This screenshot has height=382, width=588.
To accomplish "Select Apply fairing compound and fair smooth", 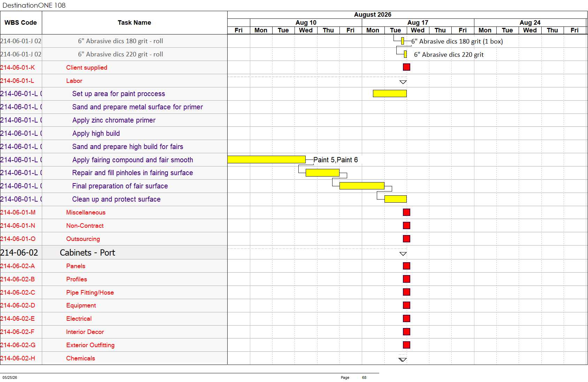I will pos(133,160).
